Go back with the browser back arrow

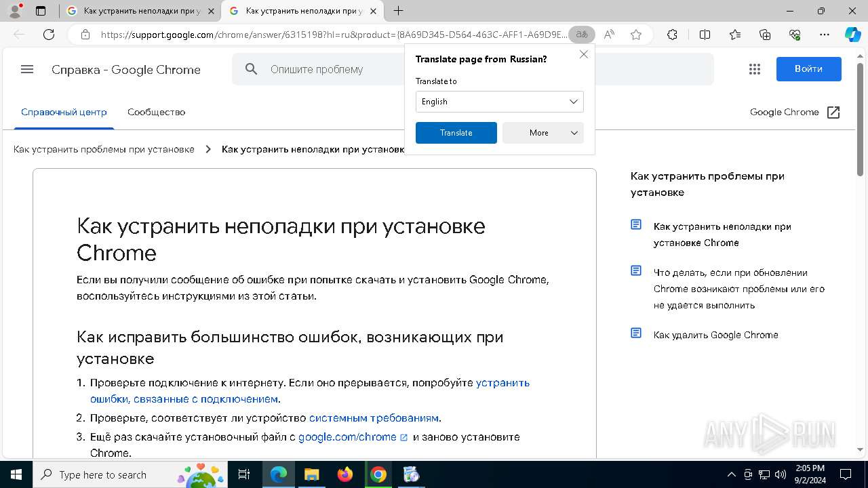19,35
